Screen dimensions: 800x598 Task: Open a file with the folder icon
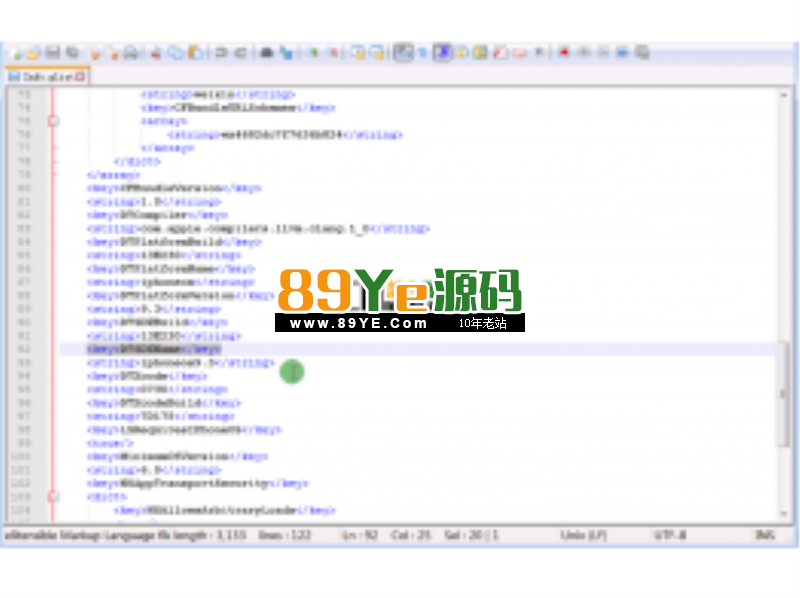tap(34, 53)
